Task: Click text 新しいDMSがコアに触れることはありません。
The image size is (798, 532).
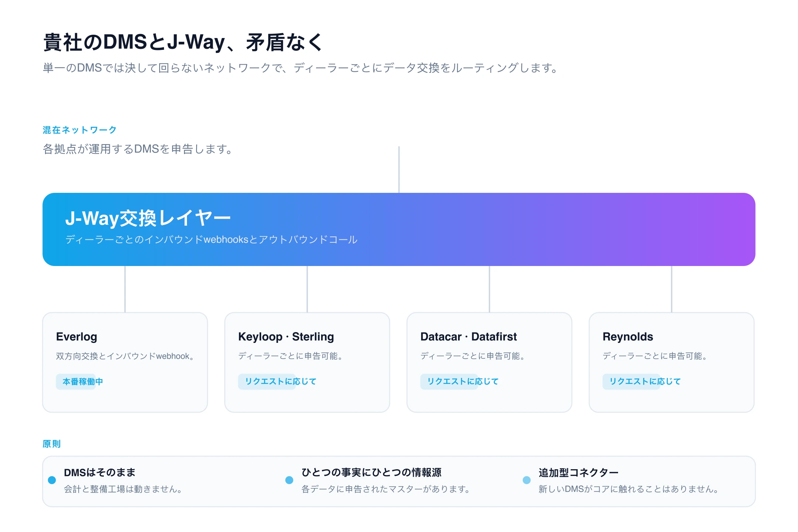Action: click(x=628, y=489)
